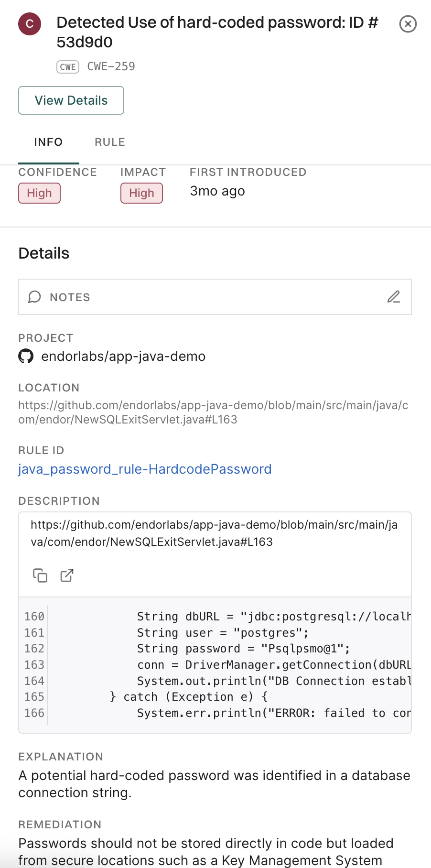Edit notes with the pencil icon
Image resolution: width=431 pixels, height=868 pixels.
[x=393, y=297]
